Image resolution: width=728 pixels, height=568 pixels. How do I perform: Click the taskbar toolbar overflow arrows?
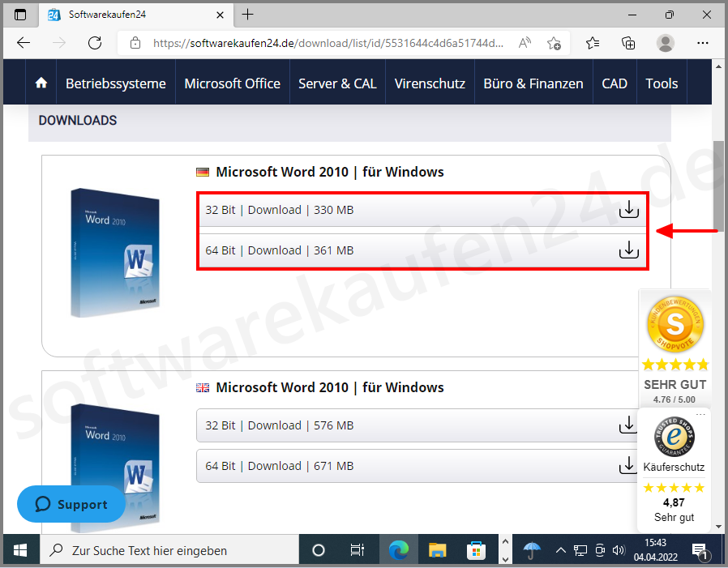pos(505,550)
